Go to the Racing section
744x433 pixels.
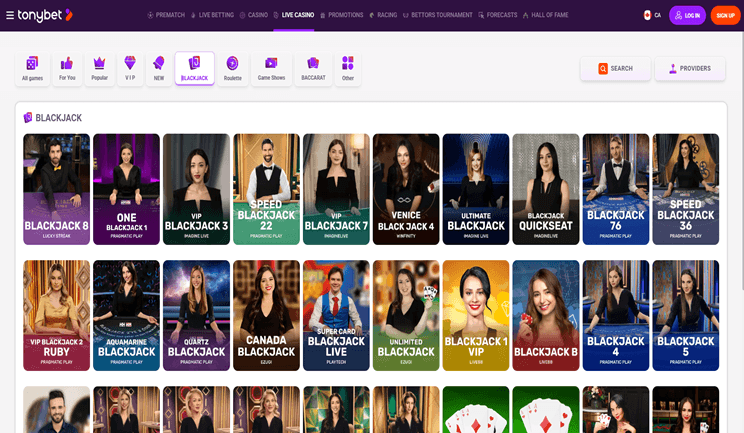click(383, 15)
